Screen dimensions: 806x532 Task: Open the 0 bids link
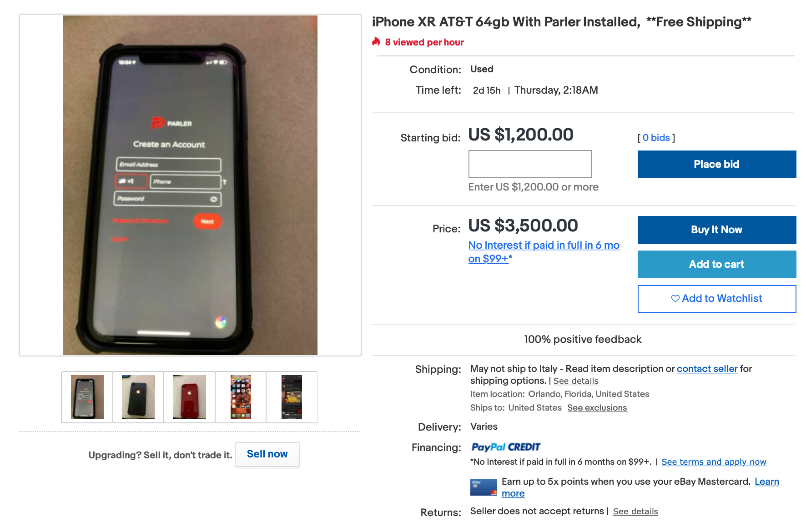tap(656, 138)
